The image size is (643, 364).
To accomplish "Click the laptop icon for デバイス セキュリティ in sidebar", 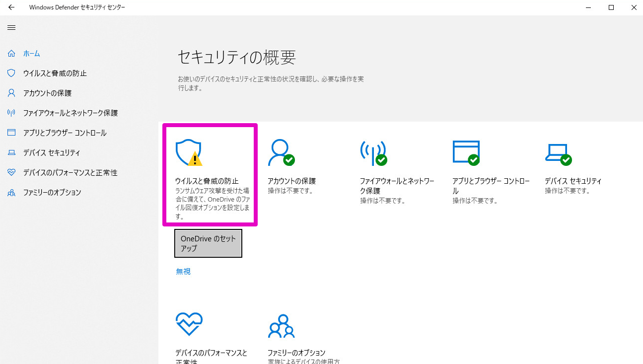I will 11,152.
